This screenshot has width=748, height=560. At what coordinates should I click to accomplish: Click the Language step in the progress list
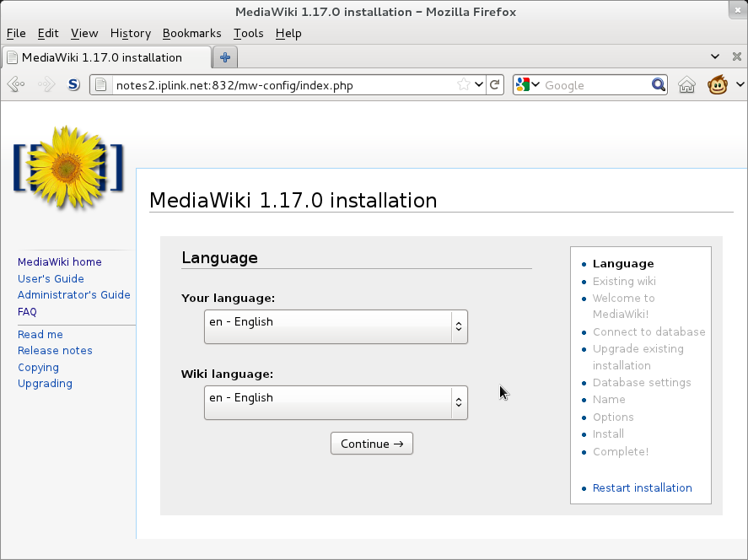pos(623,264)
